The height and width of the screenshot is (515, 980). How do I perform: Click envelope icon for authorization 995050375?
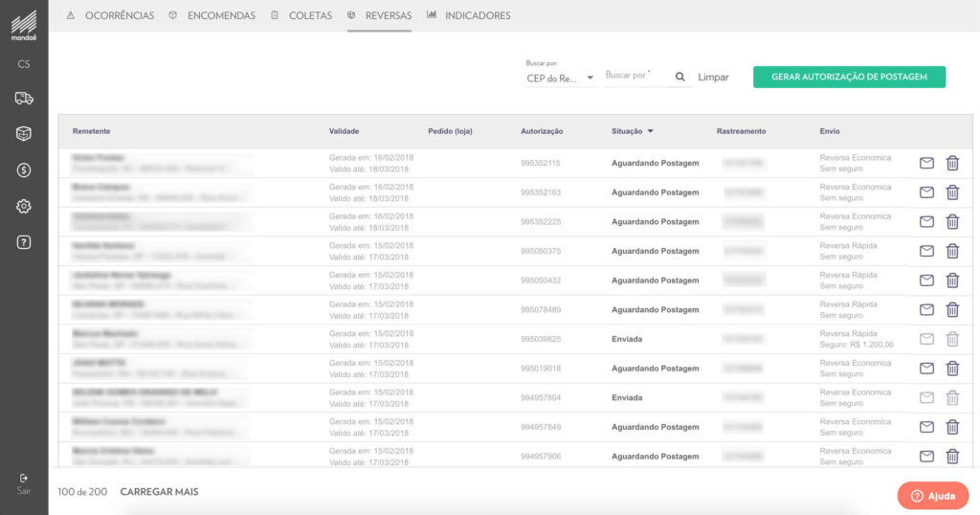pyautogui.click(x=925, y=251)
